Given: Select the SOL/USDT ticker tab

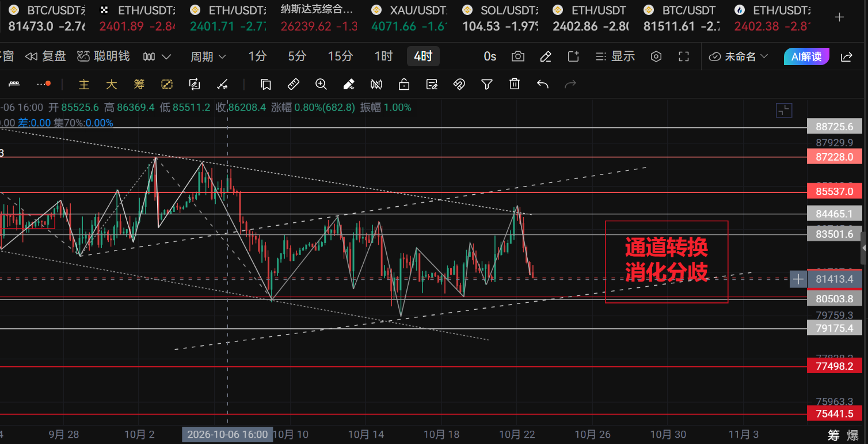Looking at the screenshot, I should (x=500, y=18).
